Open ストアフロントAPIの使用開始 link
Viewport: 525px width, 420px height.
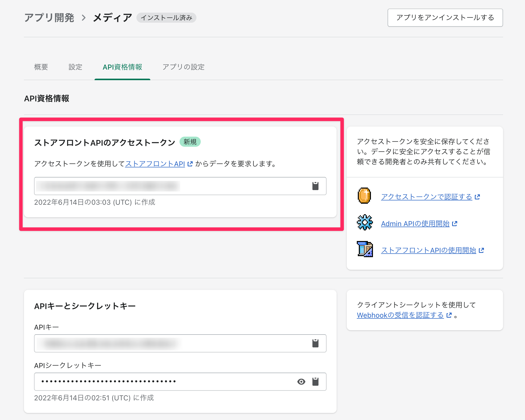pos(428,250)
